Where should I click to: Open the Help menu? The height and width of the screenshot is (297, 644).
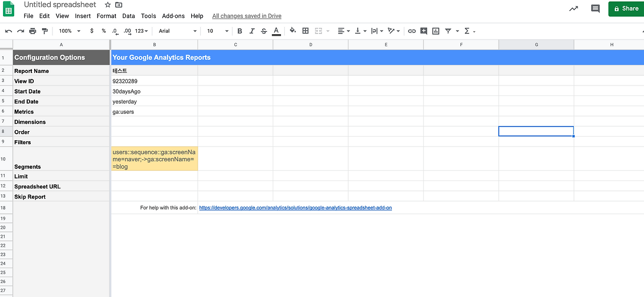[x=197, y=16]
